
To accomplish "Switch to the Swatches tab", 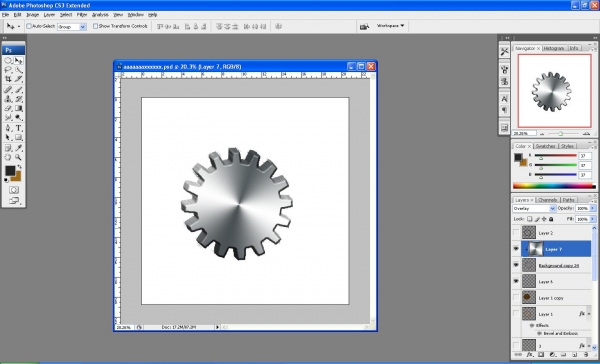I will pos(545,146).
